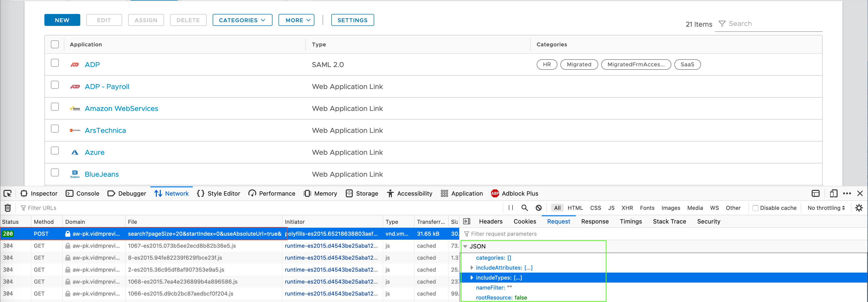Image resolution: width=868 pixels, height=302 pixels.
Task: Click the Filter request parameters field
Action: click(x=664, y=234)
